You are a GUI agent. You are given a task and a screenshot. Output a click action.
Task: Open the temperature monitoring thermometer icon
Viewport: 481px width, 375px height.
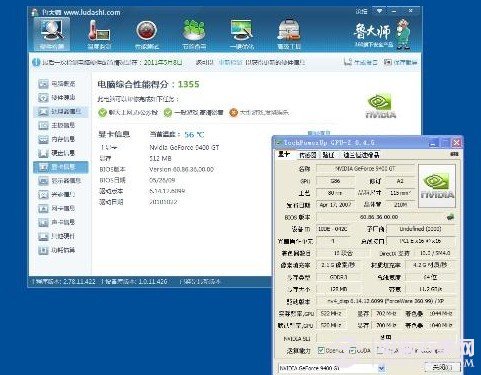99,34
